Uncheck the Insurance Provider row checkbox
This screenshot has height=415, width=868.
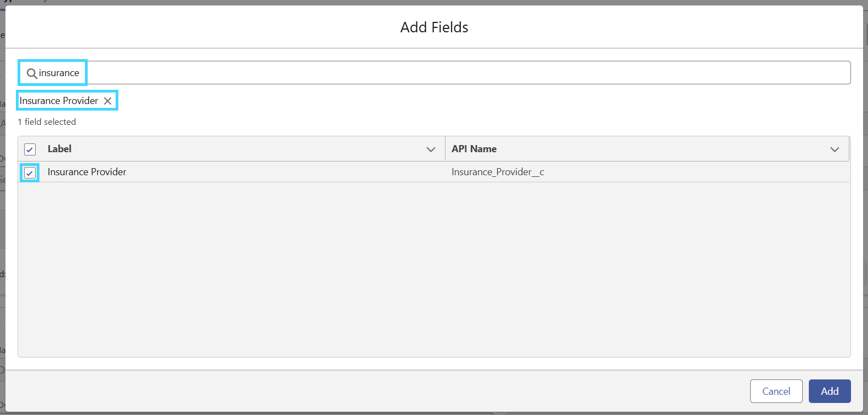[30, 173]
